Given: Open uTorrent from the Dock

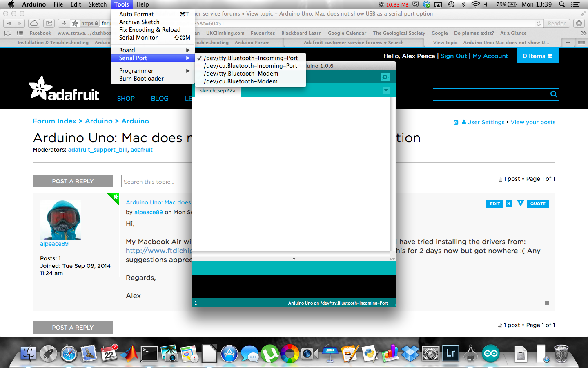Looking at the screenshot, I should point(269,353).
